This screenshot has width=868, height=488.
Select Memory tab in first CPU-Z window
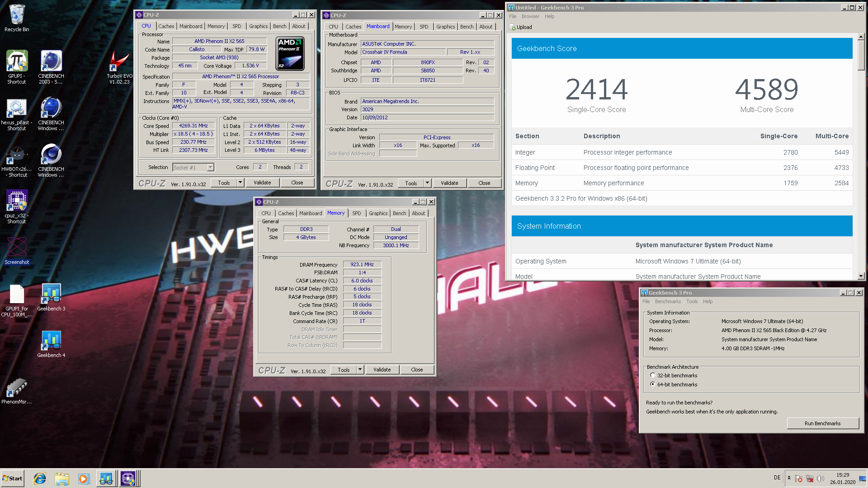[216, 26]
